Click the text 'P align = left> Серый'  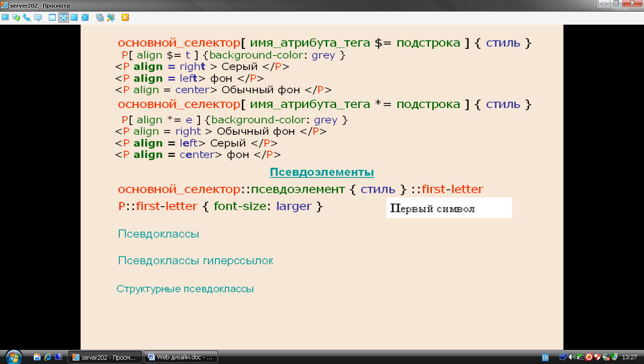196,143
